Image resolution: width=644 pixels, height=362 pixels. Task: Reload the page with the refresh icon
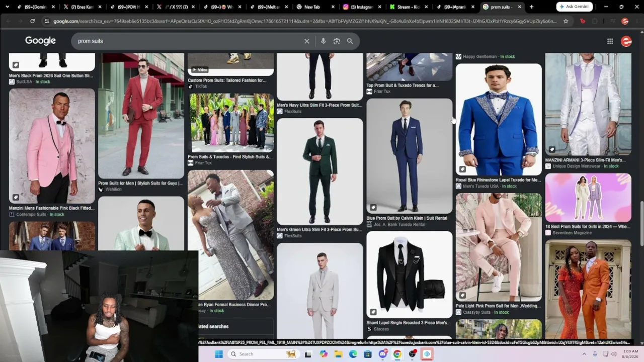32,21
